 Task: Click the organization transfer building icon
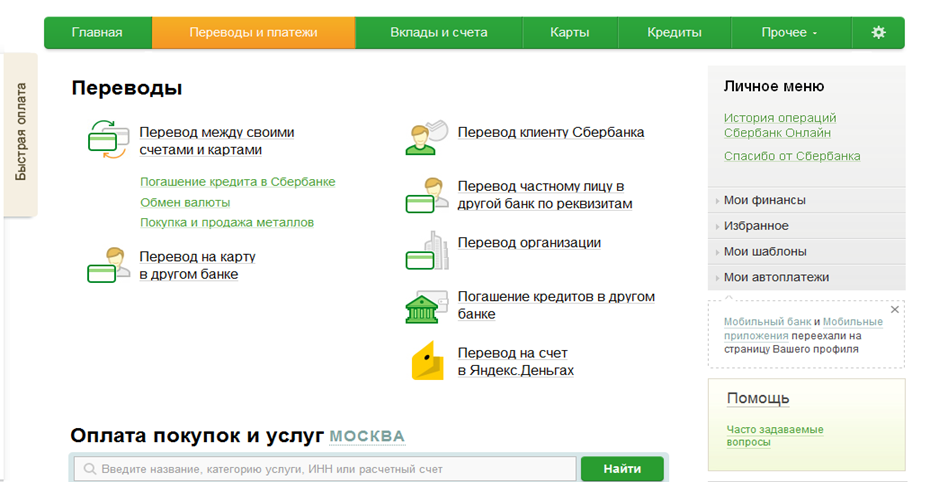[x=425, y=251]
